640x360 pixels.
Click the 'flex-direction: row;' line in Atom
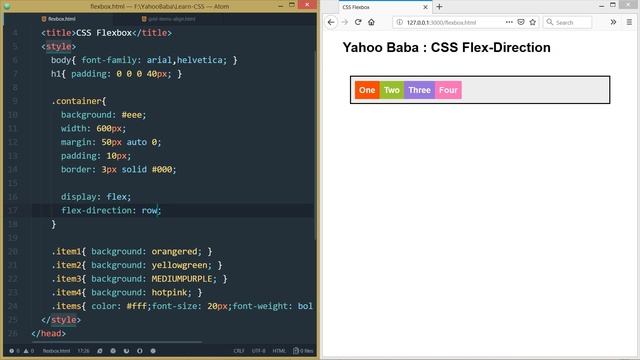[111, 210]
